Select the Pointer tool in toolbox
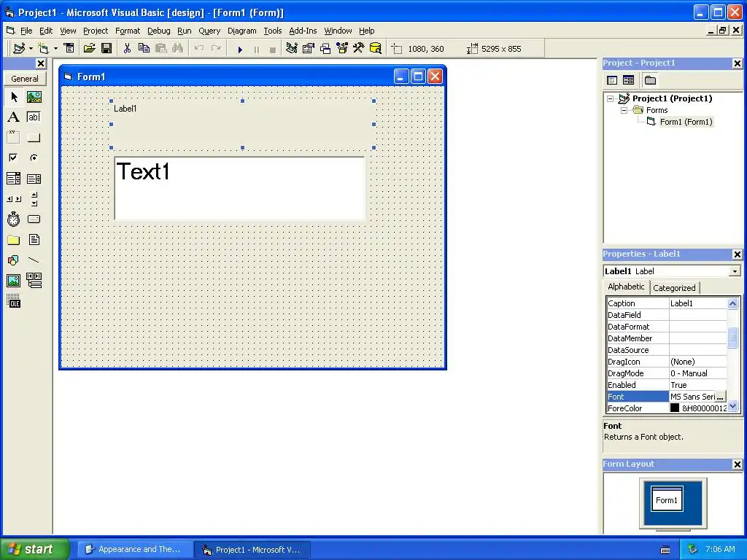 coord(14,97)
